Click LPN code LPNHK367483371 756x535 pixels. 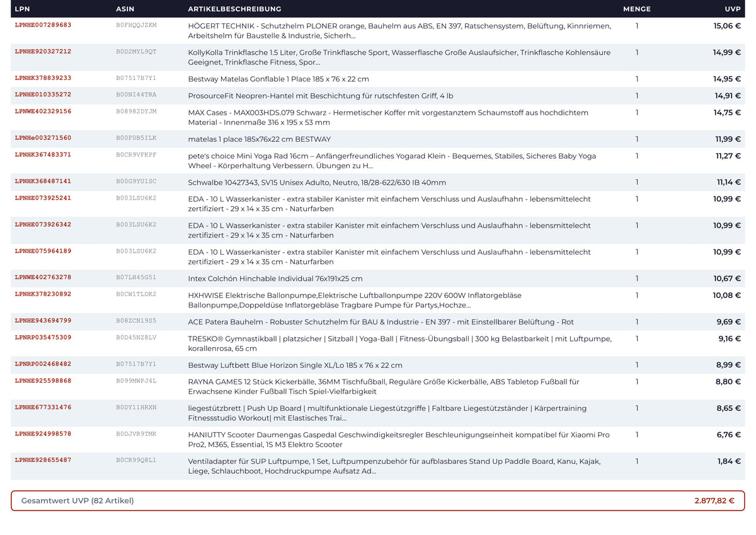click(x=43, y=155)
